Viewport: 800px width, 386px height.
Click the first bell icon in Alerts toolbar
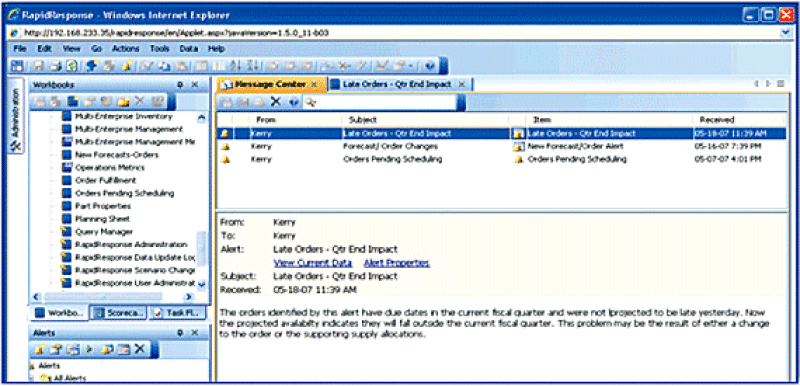(40, 350)
